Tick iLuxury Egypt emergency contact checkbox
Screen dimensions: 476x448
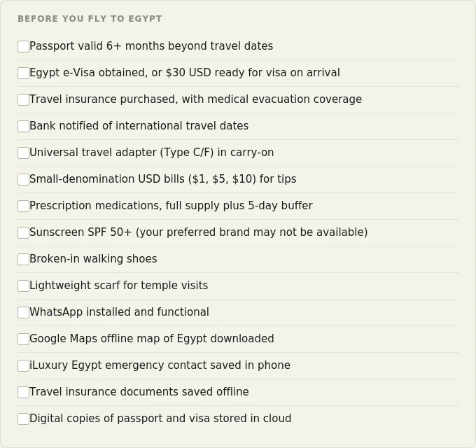coord(23,365)
